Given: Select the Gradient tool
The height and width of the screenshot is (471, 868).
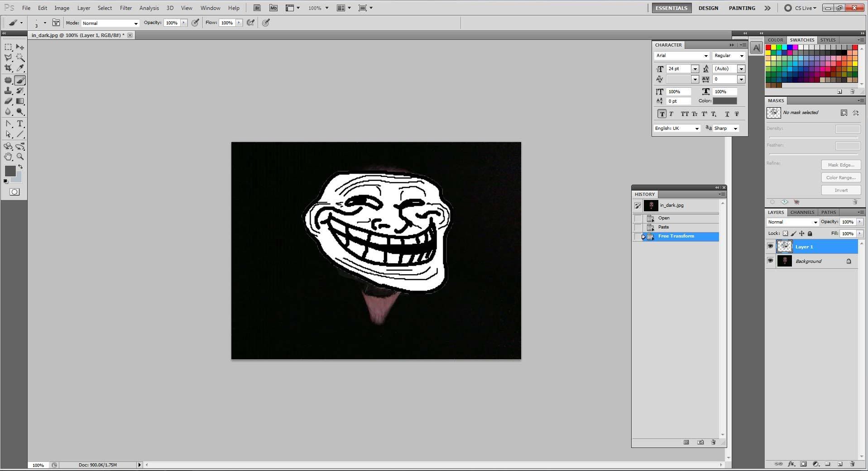Looking at the screenshot, I should pyautogui.click(x=20, y=101).
